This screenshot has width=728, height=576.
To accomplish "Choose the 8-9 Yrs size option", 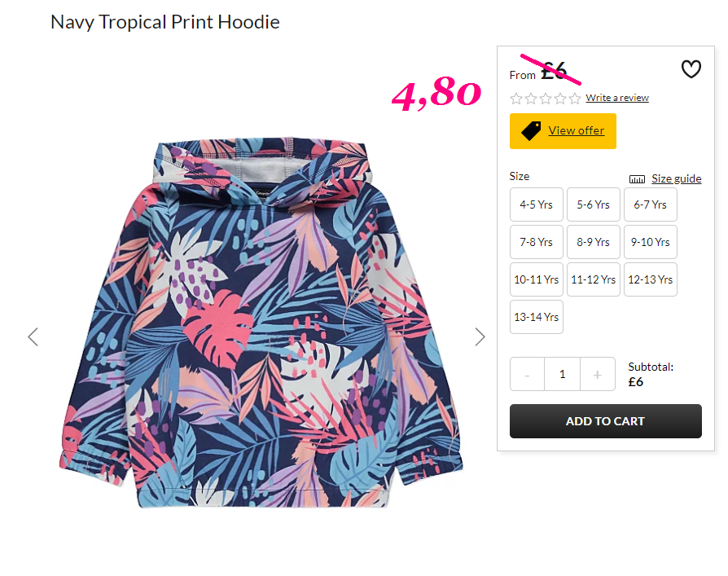I will pos(594,242).
